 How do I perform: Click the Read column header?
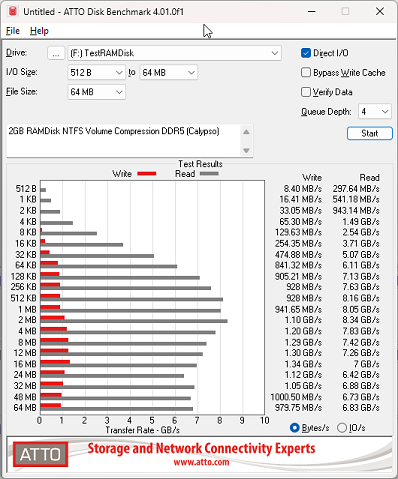click(369, 177)
